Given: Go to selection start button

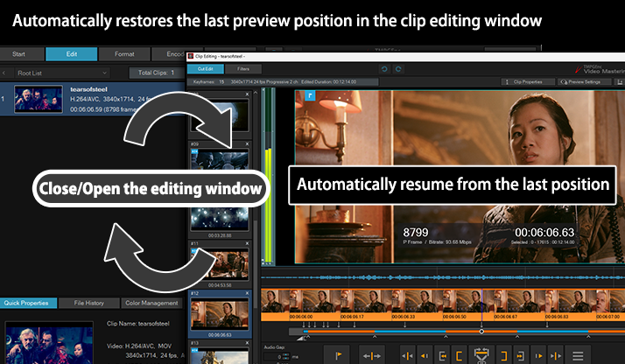Looking at the screenshot, I should (442, 355).
